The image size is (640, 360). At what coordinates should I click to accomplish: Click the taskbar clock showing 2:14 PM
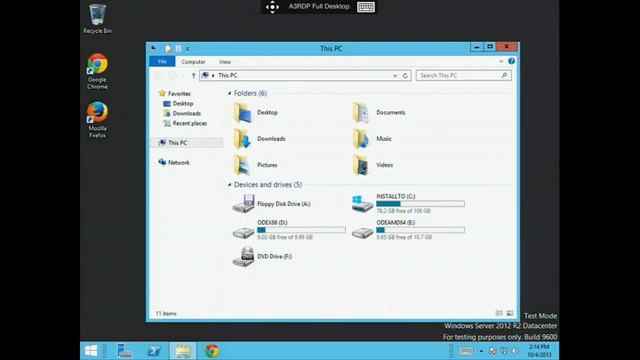[x=539, y=351]
